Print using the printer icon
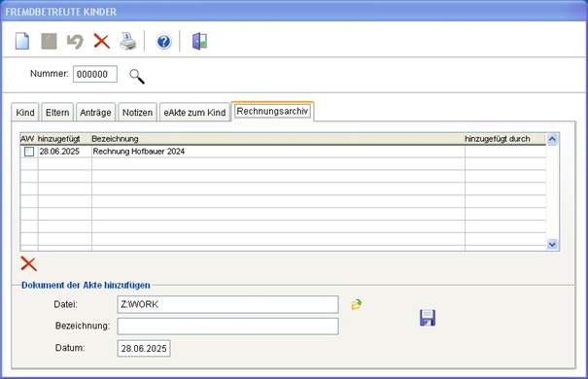Image resolution: width=588 pixels, height=379 pixels. click(128, 41)
